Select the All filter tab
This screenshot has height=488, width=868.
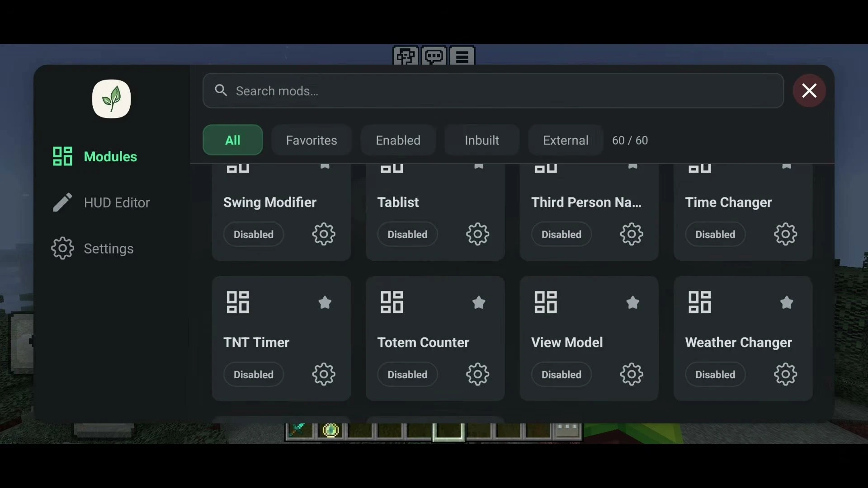pyautogui.click(x=233, y=140)
